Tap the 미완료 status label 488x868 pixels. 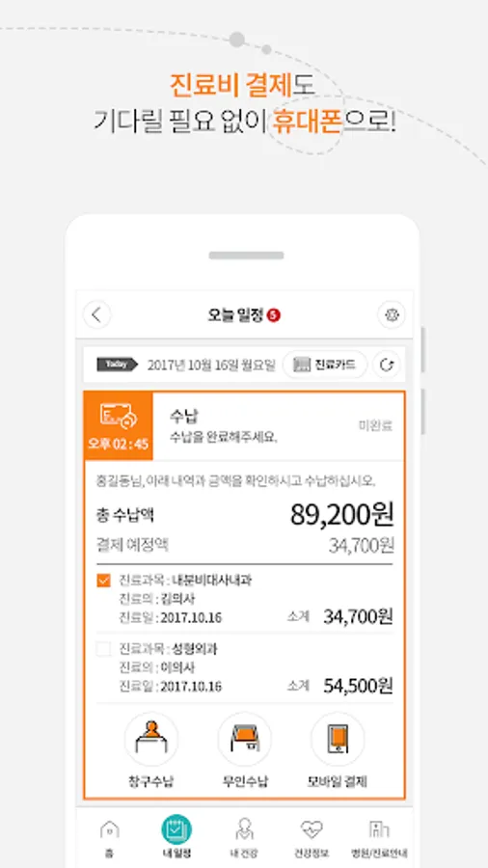coord(375,425)
